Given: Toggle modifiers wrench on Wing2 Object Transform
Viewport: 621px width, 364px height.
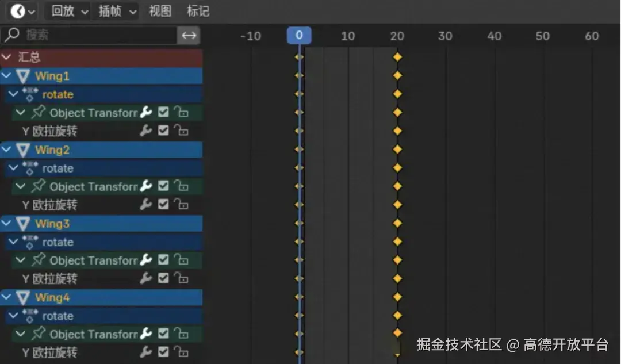Looking at the screenshot, I should [x=146, y=186].
